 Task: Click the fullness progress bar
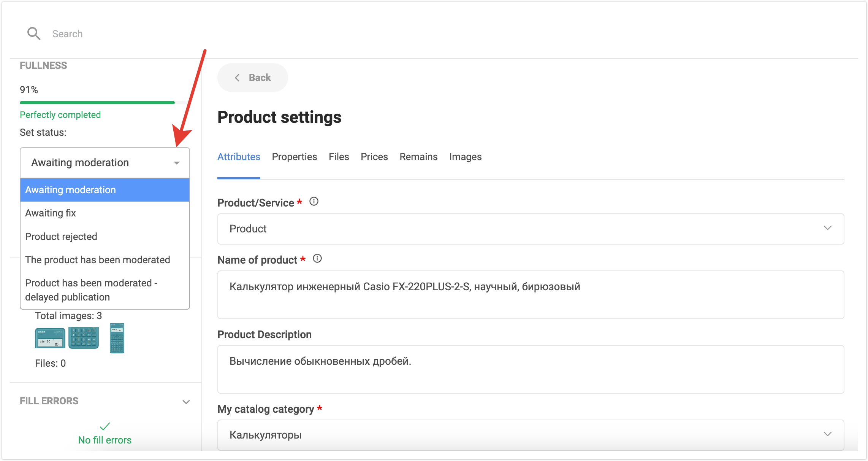[97, 103]
